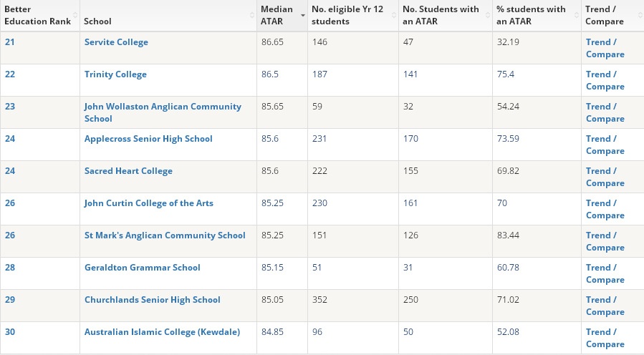Screen dimensions: 644x355
Task: Open the Trinity College school page
Action: [115, 74]
